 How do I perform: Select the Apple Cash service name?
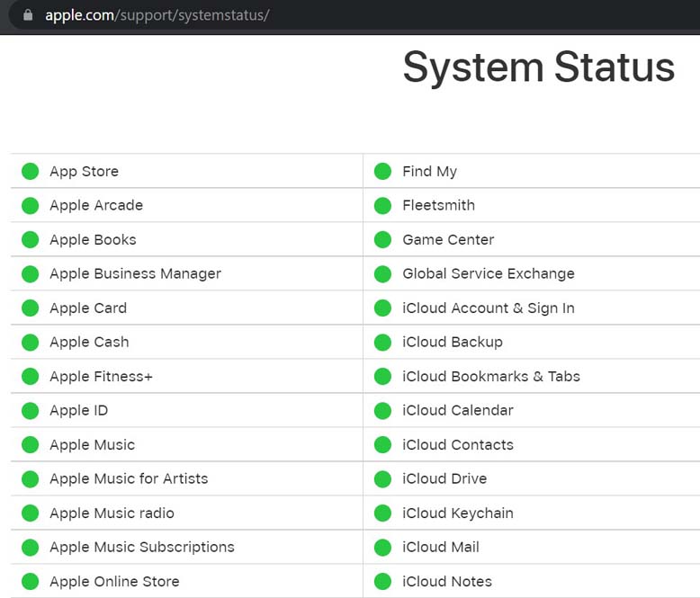point(89,342)
